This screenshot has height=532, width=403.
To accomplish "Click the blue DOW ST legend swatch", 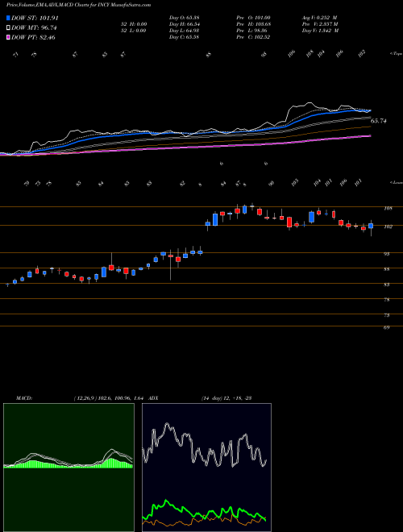I will pos(8,18).
